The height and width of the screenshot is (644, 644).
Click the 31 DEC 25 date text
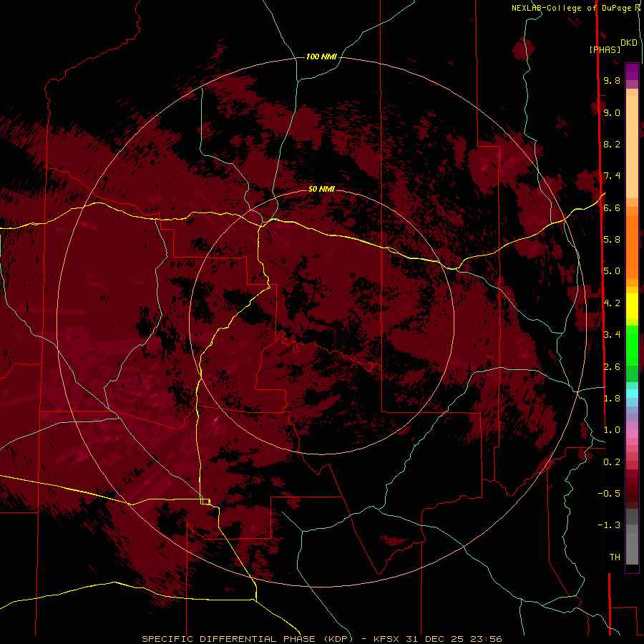(434, 639)
